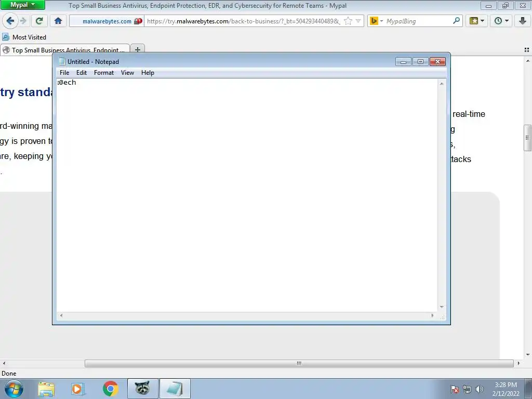Click inside the Notepad text area
The height and width of the screenshot is (399, 532).
point(247,195)
